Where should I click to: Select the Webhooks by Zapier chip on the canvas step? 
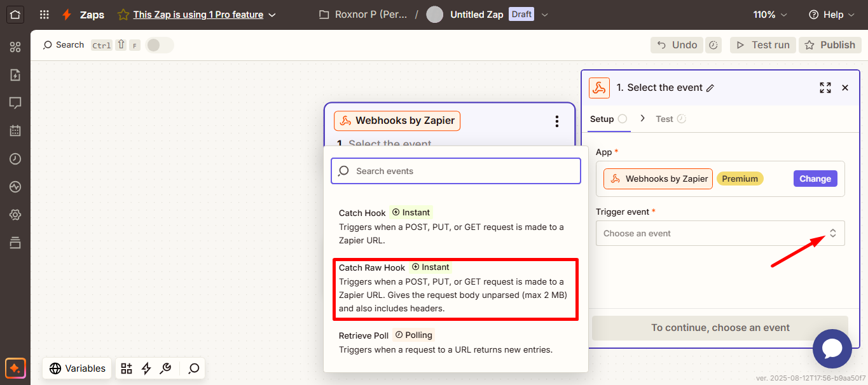tap(397, 121)
